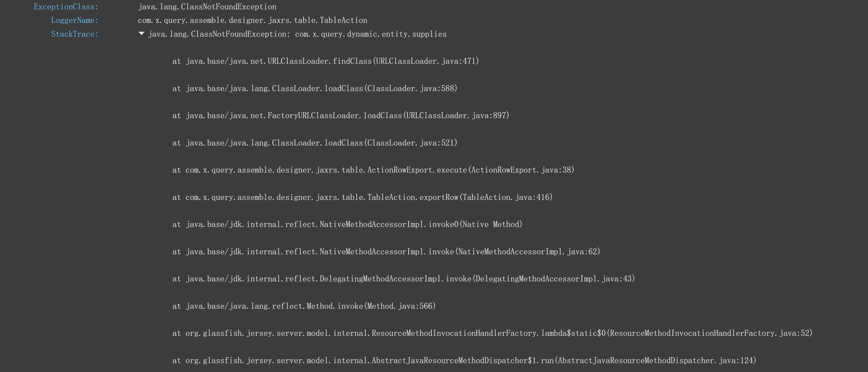This screenshot has height=372, width=868.
Task: Click the ActionRowExport.java:38 source reference
Action: point(522,170)
